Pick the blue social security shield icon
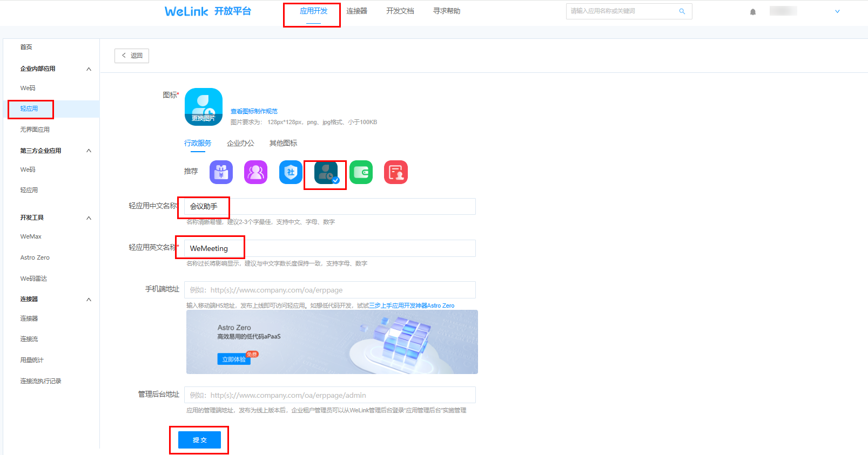Screen dimensions: 868x455 [x=291, y=172]
